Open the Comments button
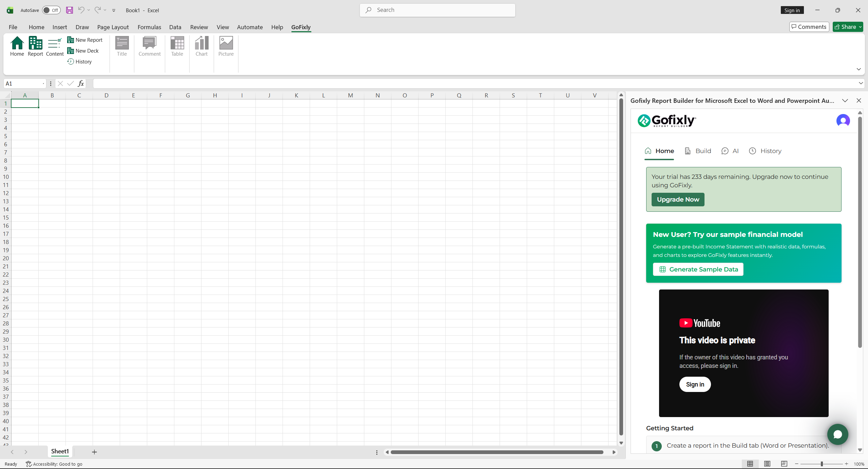This screenshot has width=868, height=469. click(809, 27)
